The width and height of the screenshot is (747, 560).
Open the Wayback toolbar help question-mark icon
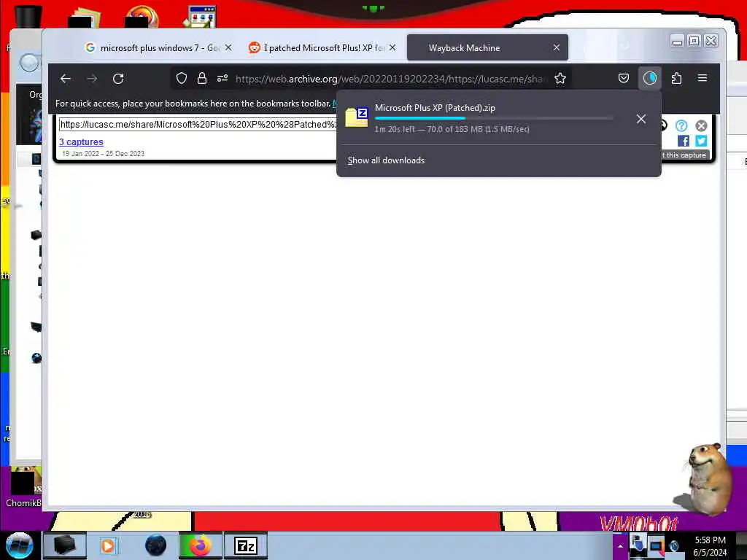pos(681,125)
